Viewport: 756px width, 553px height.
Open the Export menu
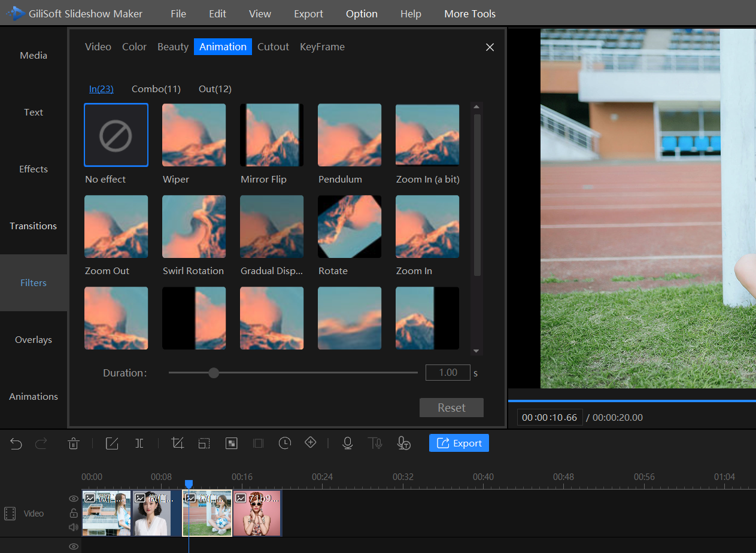pos(308,14)
